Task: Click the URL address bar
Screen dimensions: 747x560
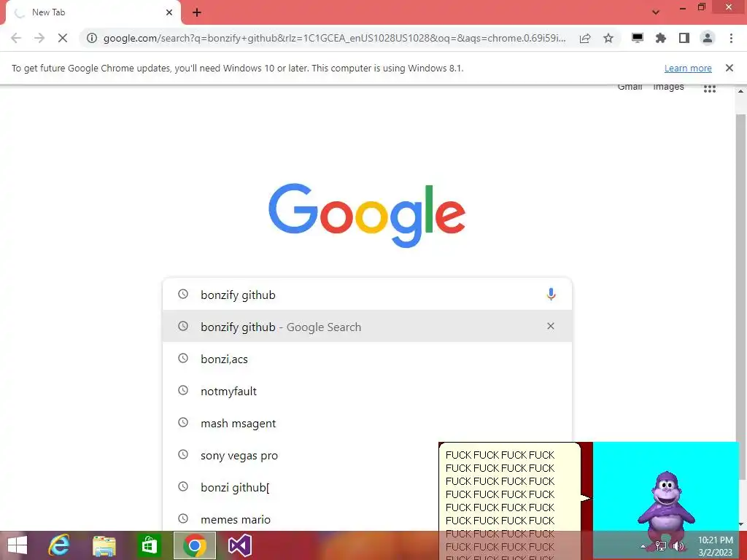Action: pos(333,38)
